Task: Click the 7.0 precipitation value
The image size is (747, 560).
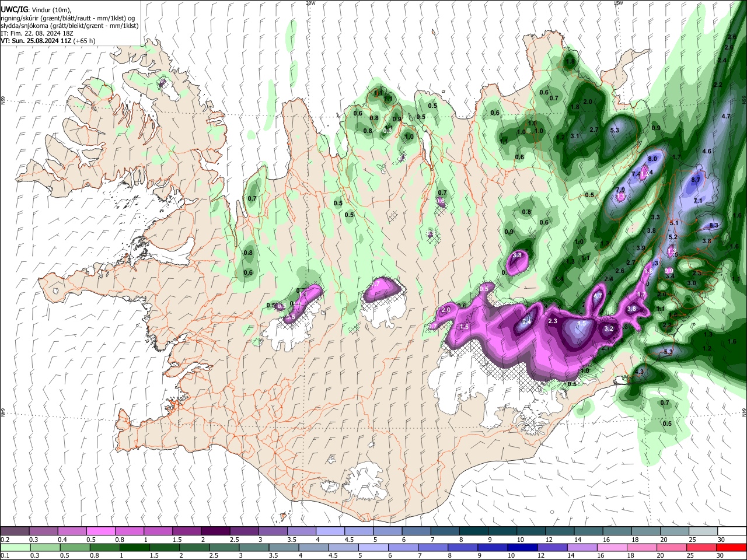Action: pos(620,190)
